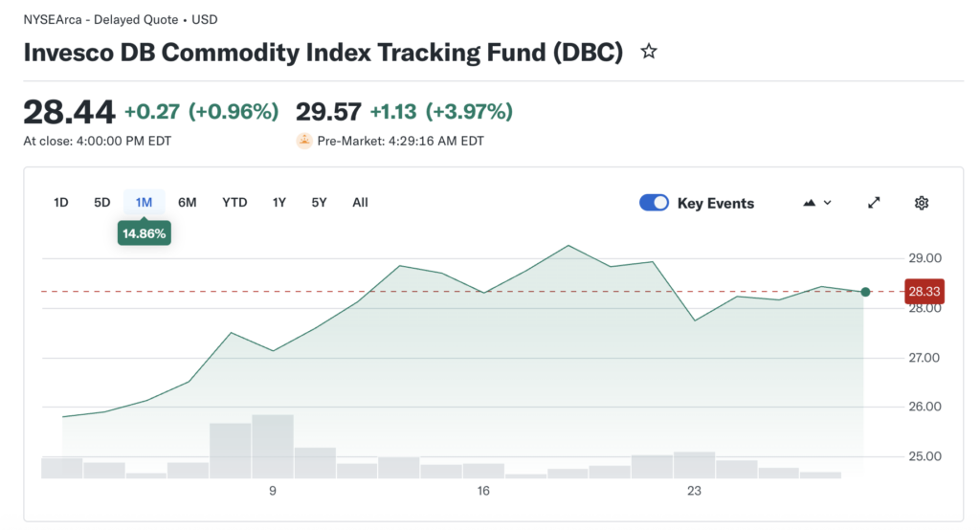Click the 28.33 red price label
The image size is (980, 530).
(x=924, y=291)
